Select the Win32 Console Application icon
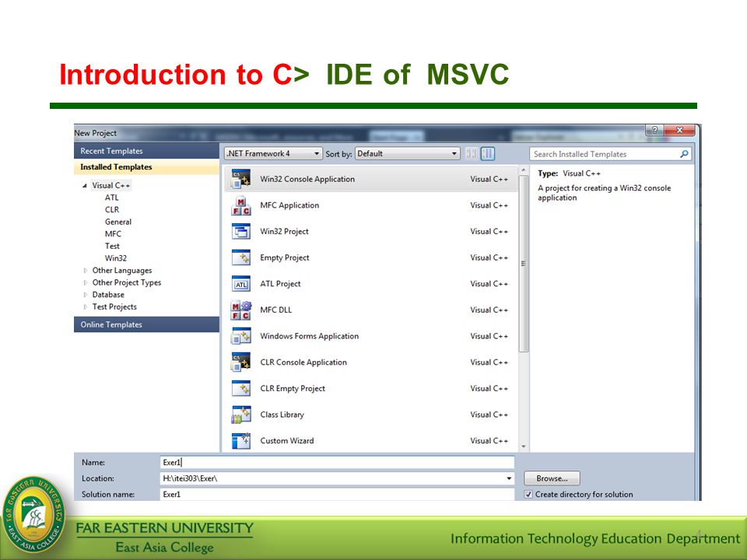Viewport: 747px width, 560px height. tap(240, 179)
